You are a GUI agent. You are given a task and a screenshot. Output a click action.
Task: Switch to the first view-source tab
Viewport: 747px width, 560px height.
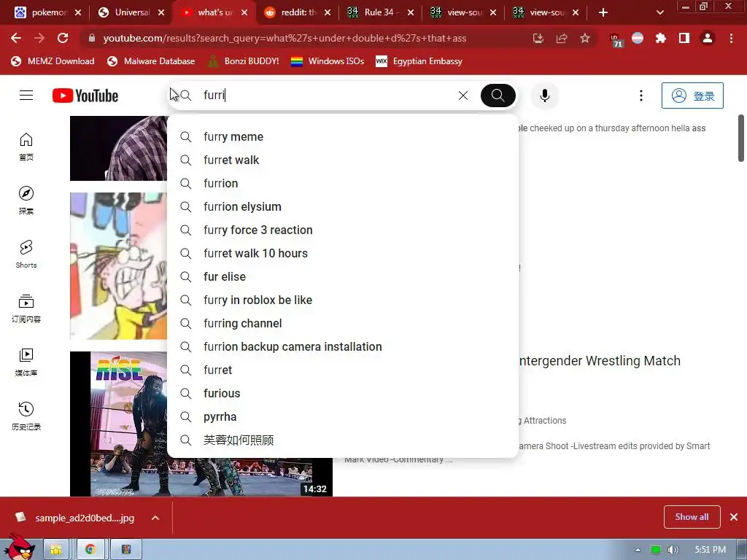click(463, 12)
